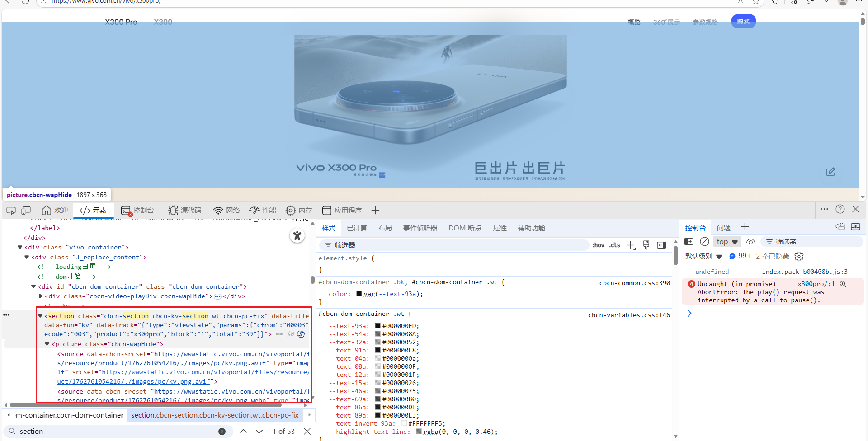Go to next search result arrow
This screenshot has height=441, width=868.
[259, 432]
